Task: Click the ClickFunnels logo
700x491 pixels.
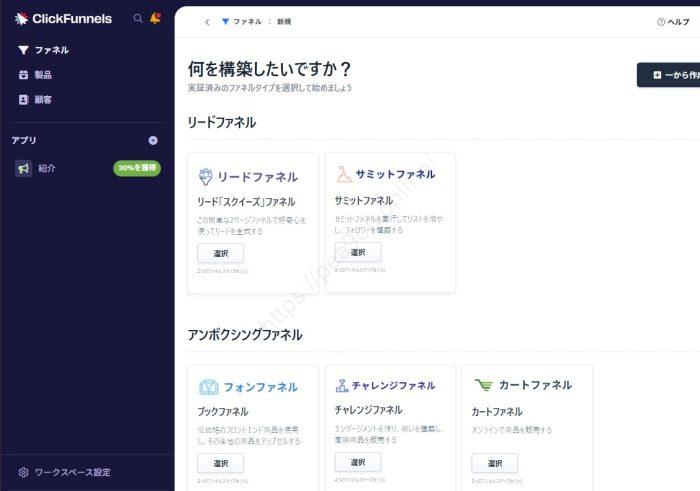Action: (x=63, y=18)
